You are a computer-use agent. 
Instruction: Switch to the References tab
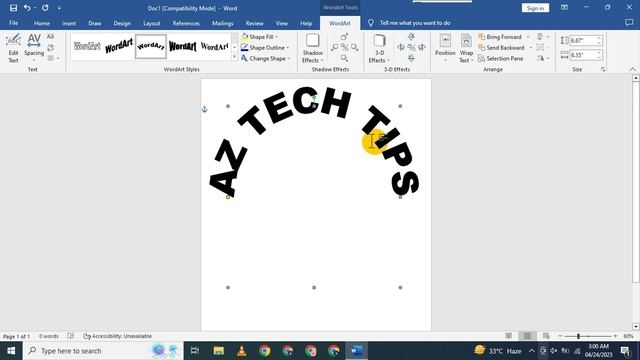point(186,23)
